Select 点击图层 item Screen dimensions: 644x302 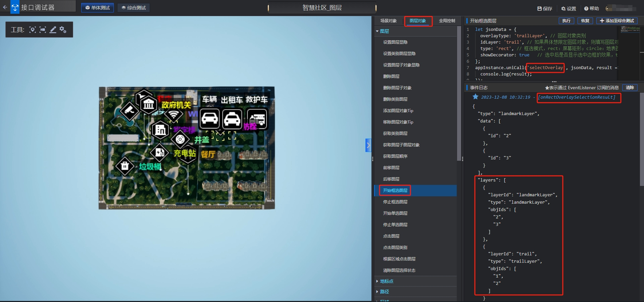[415, 236]
